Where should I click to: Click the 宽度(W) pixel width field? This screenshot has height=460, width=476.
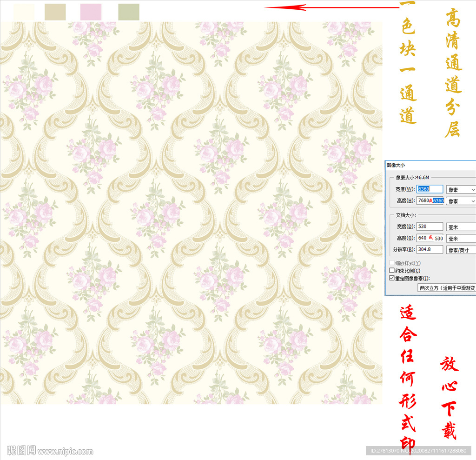point(430,189)
